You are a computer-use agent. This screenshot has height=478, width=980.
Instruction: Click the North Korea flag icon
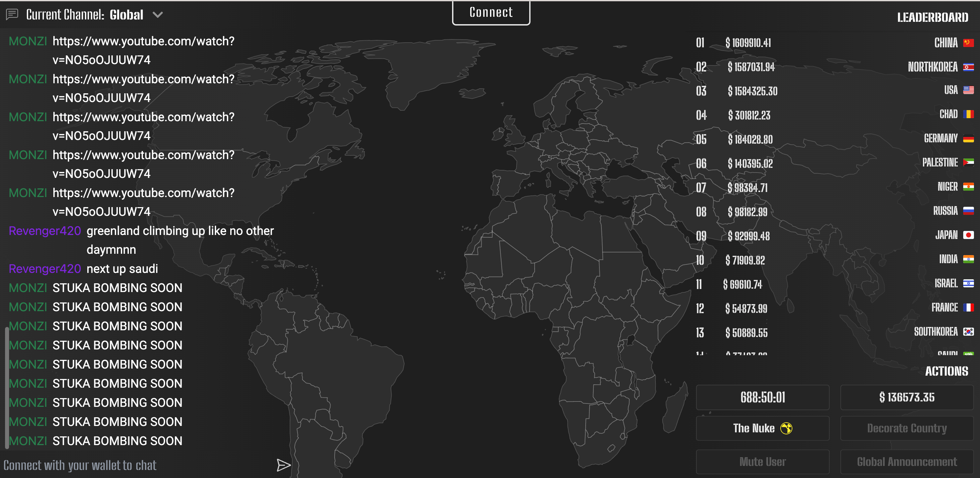pos(968,67)
